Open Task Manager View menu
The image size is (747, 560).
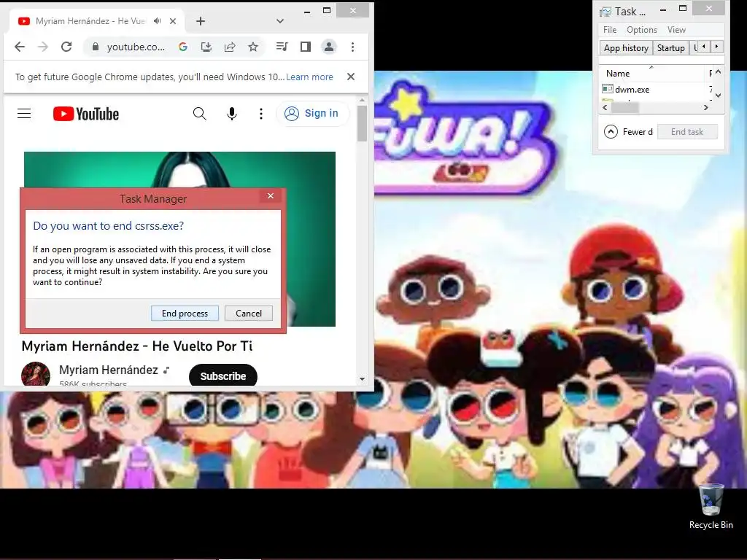[x=676, y=29]
